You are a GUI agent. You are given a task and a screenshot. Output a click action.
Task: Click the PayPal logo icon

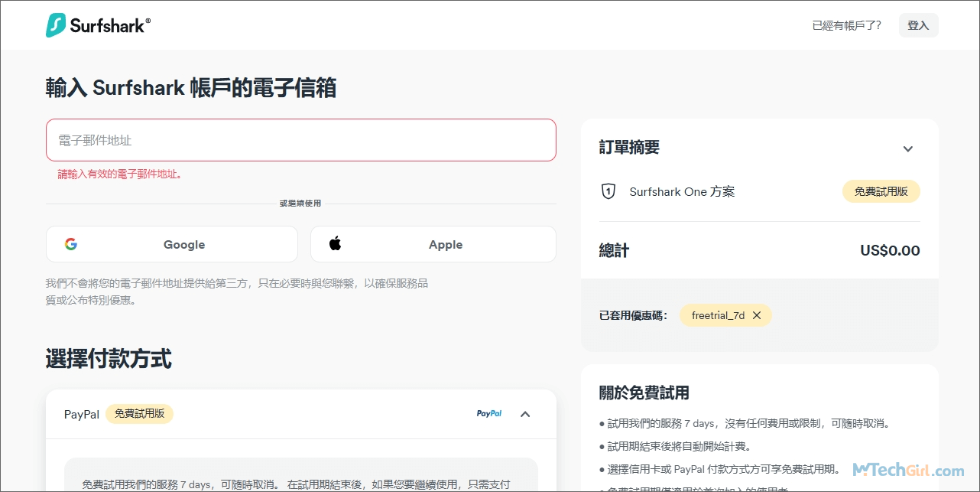click(489, 413)
